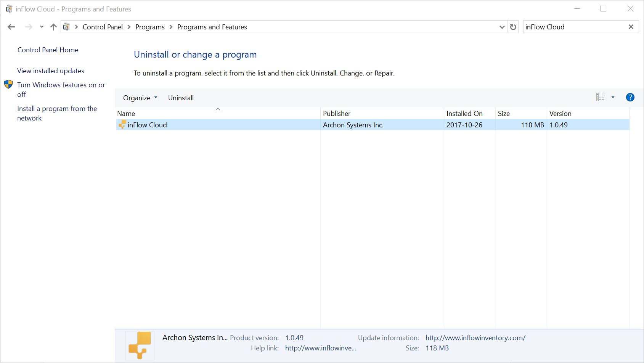Click the Uninstall toolbar button
This screenshot has height=363, width=644.
[x=181, y=98]
